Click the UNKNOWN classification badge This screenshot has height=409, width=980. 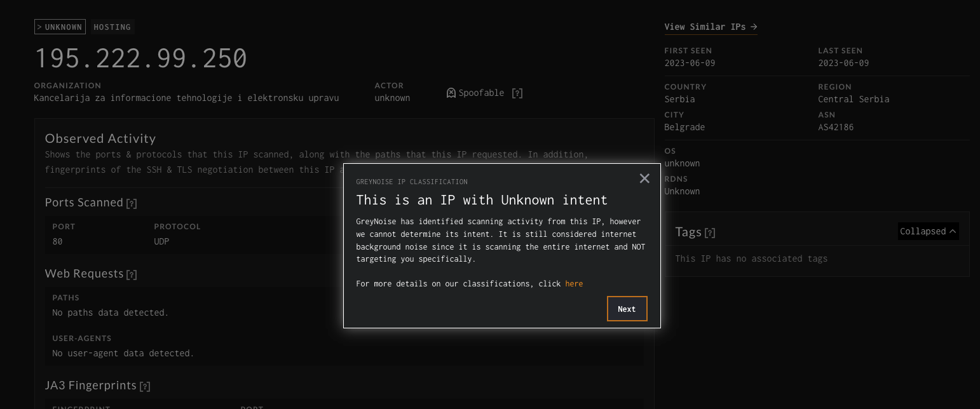[60, 27]
